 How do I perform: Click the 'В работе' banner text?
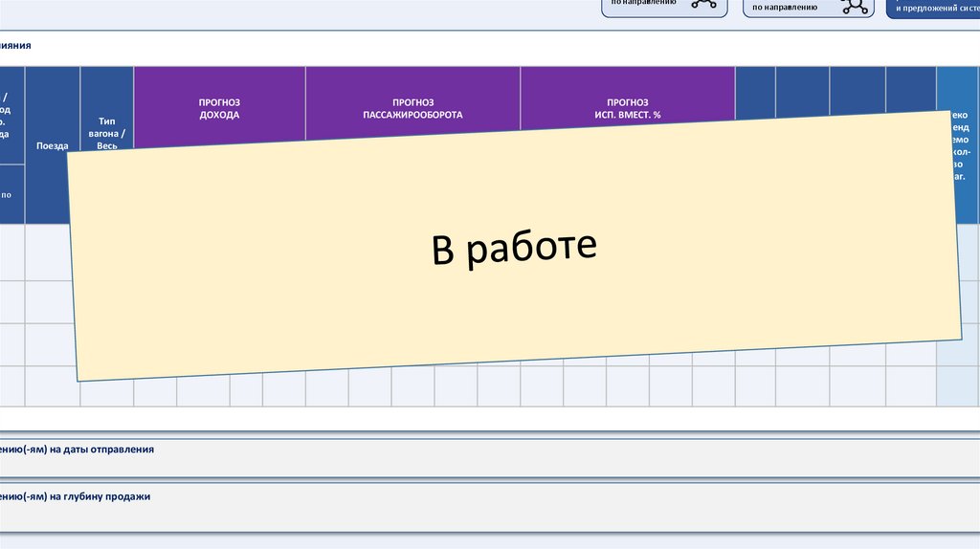514,248
